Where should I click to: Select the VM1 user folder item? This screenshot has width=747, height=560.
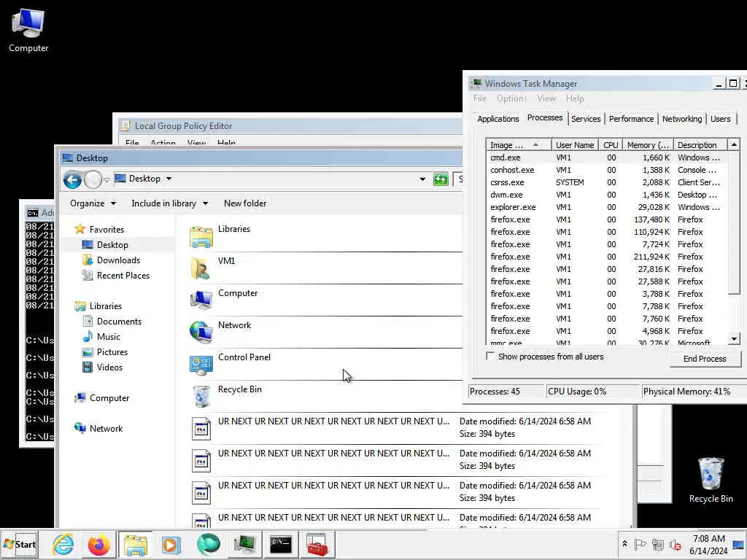(325, 268)
